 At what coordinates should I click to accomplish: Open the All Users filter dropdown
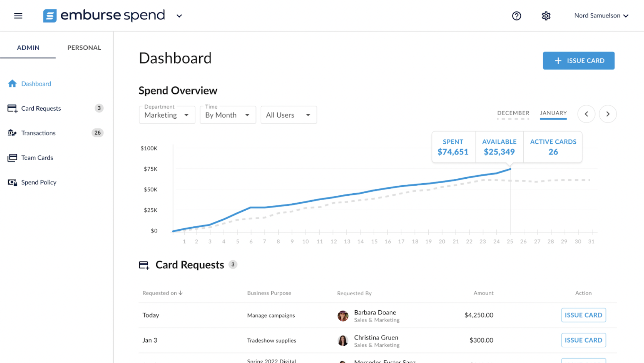pyautogui.click(x=288, y=115)
